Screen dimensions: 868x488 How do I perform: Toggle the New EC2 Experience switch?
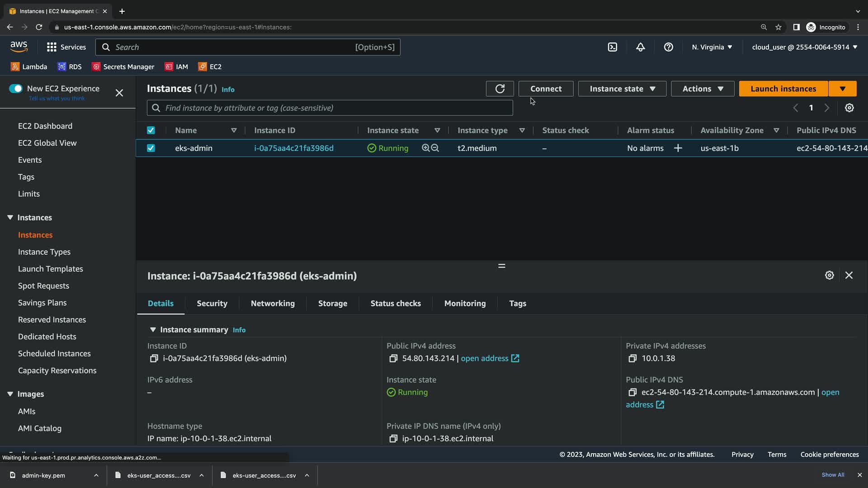coord(16,89)
